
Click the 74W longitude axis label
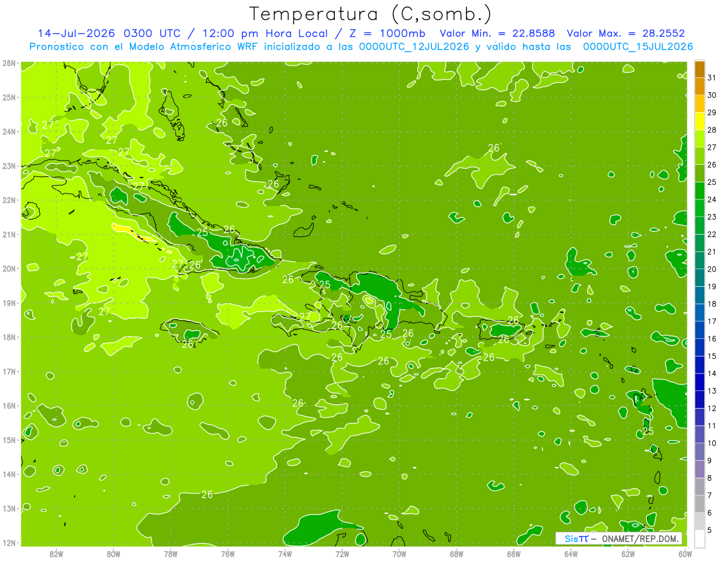click(285, 554)
